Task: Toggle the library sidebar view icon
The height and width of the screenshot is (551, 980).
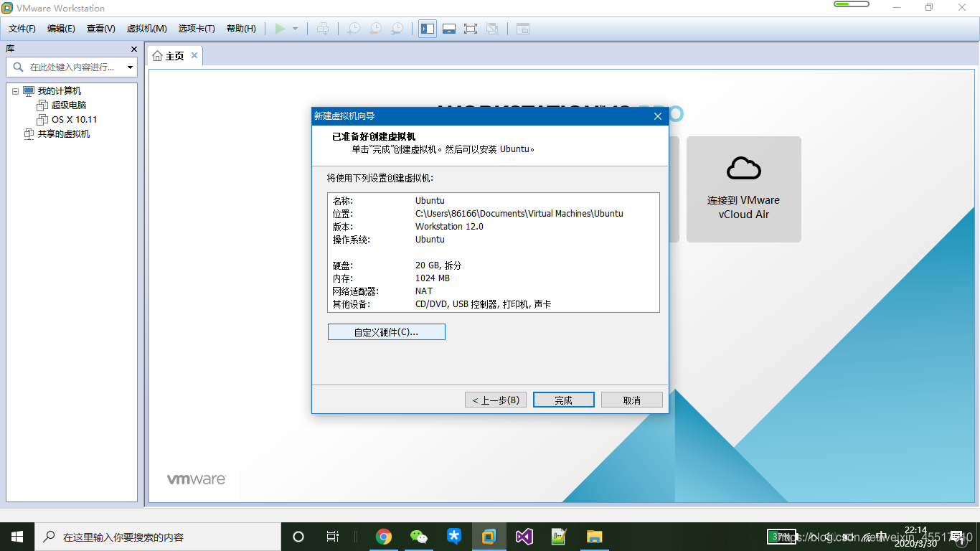Action: (428, 29)
